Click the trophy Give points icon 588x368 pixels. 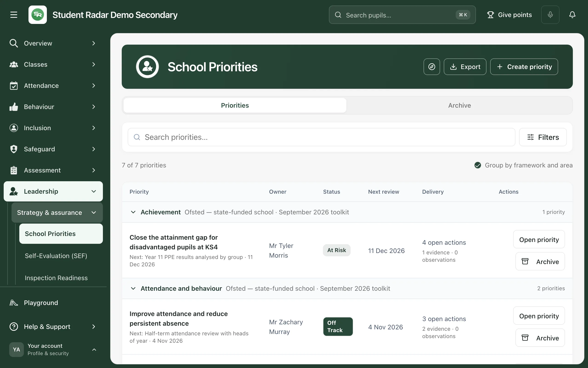[x=490, y=15]
